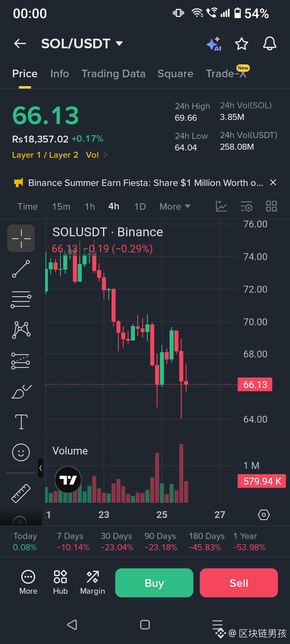Switch to the Info tab
This screenshot has height=644, width=290.
pyautogui.click(x=60, y=74)
